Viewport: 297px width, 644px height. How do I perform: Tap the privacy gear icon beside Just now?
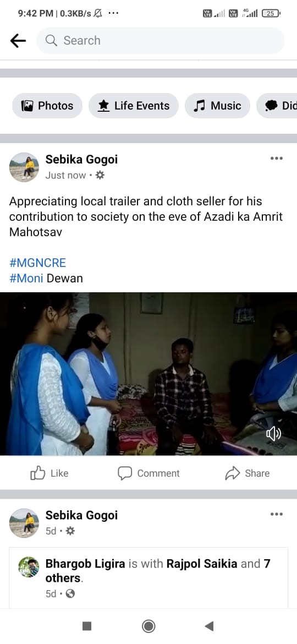click(100, 176)
